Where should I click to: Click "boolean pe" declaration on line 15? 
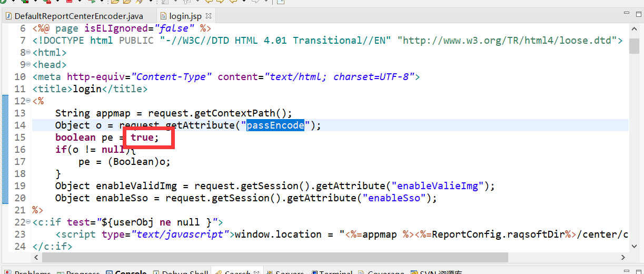[x=84, y=138]
